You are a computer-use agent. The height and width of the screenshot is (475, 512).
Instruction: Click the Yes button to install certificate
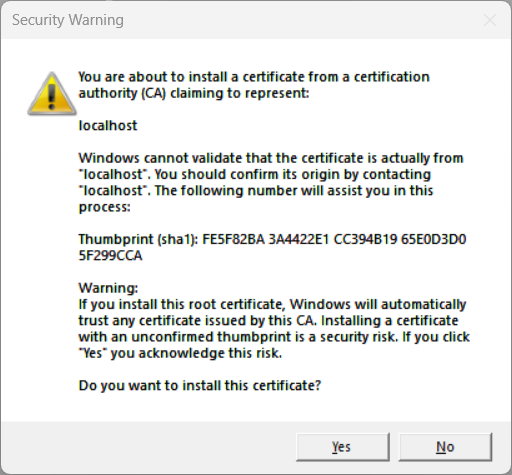[x=343, y=447]
